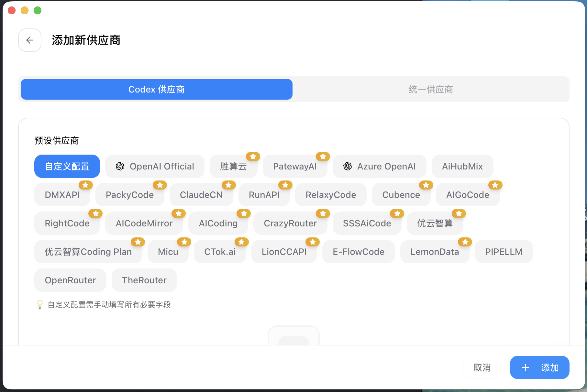The width and height of the screenshot is (587, 392).
Task: Click the star badge on AIGoCode
Action: 495,185
